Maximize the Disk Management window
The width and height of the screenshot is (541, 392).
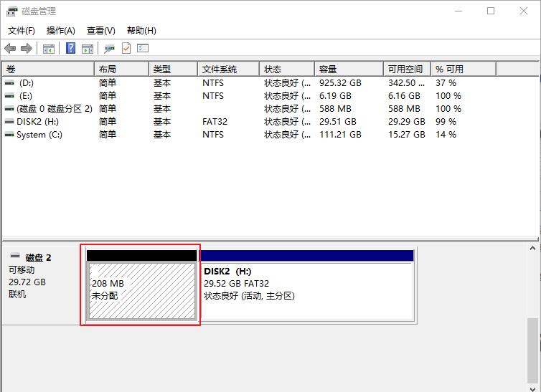(491, 11)
